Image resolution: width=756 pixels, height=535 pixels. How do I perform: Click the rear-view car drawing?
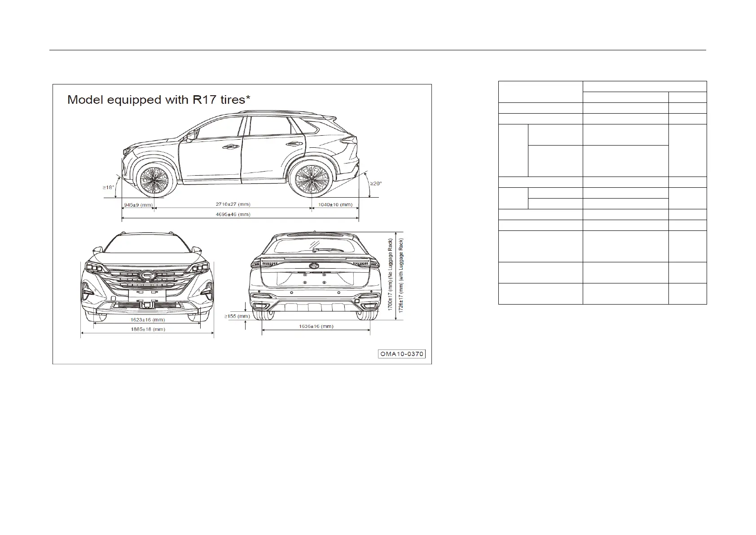pyautogui.click(x=316, y=275)
